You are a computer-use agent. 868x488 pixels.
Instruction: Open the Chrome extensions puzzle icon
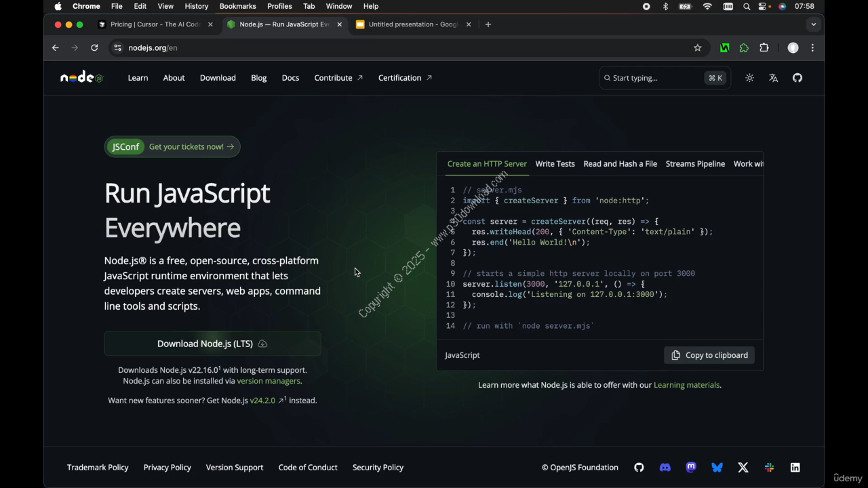764,48
